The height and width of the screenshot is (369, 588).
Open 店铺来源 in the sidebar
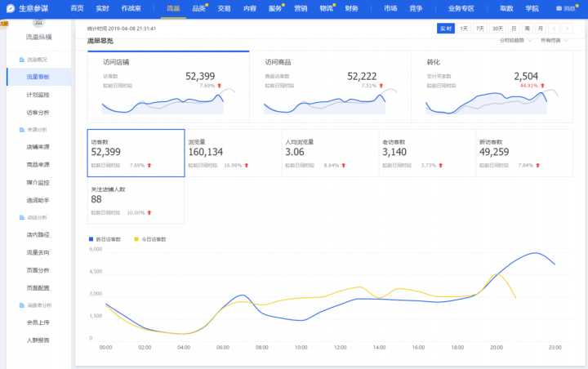pos(38,147)
